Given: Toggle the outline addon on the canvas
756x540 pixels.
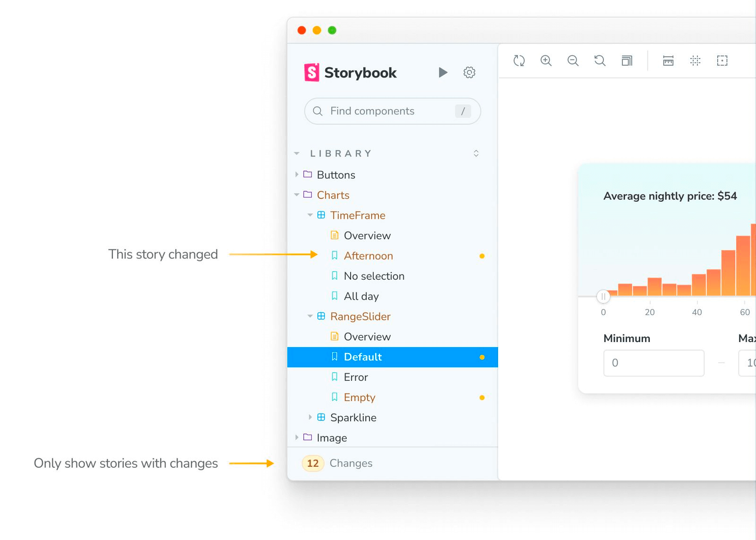Looking at the screenshot, I should pos(722,60).
